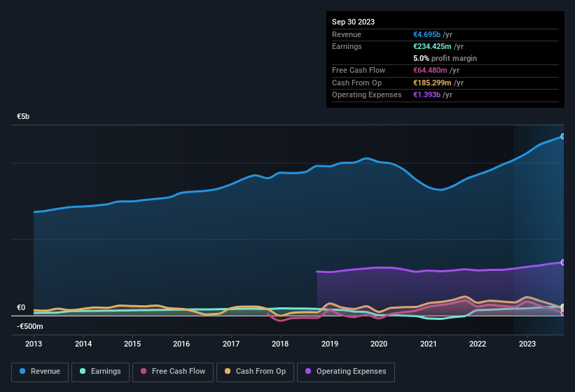Click the pink Free Cash Flow legend dot
The height and width of the screenshot is (392, 575).
(x=144, y=372)
